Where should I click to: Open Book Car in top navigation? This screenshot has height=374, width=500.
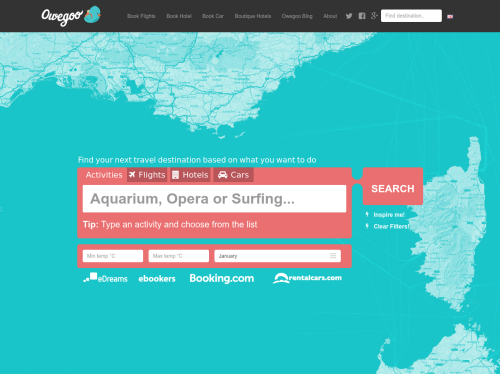pos(213,16)
